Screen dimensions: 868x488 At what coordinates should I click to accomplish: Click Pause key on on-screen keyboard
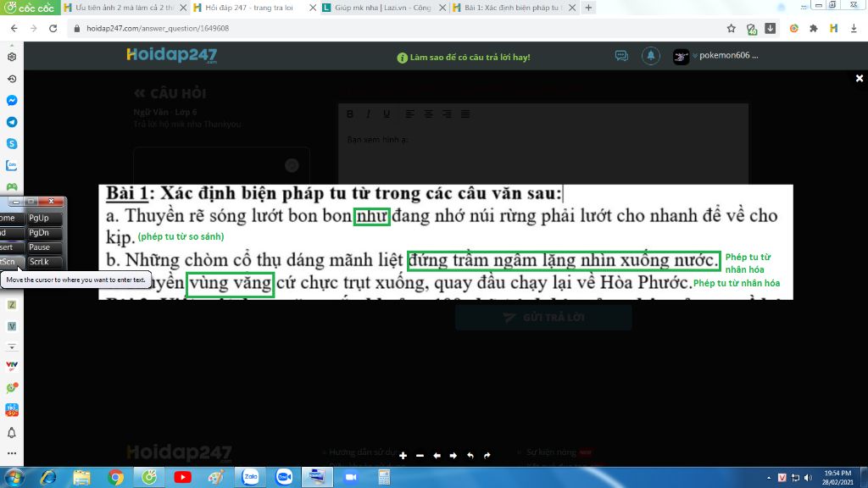(44, 247)
